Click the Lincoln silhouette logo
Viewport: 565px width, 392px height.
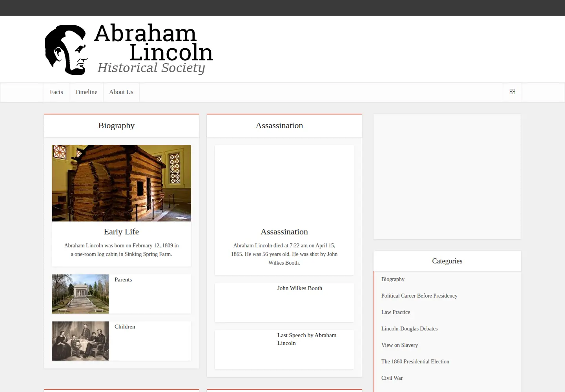coord(66,50)
